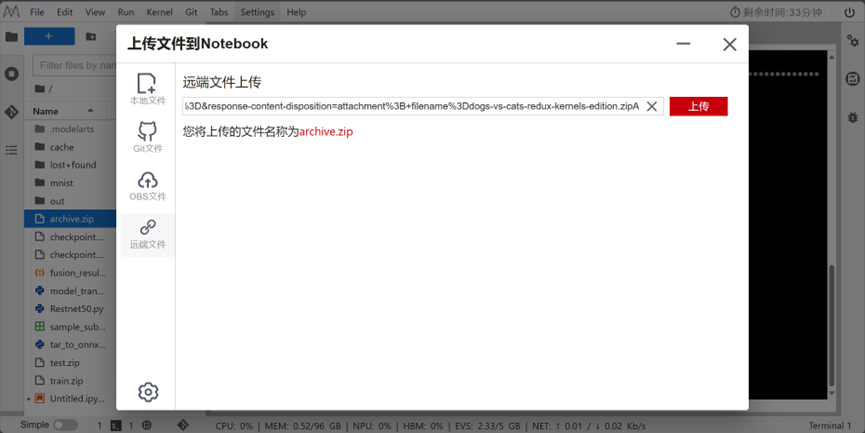Click the terminal count status icon

(116, 425)
